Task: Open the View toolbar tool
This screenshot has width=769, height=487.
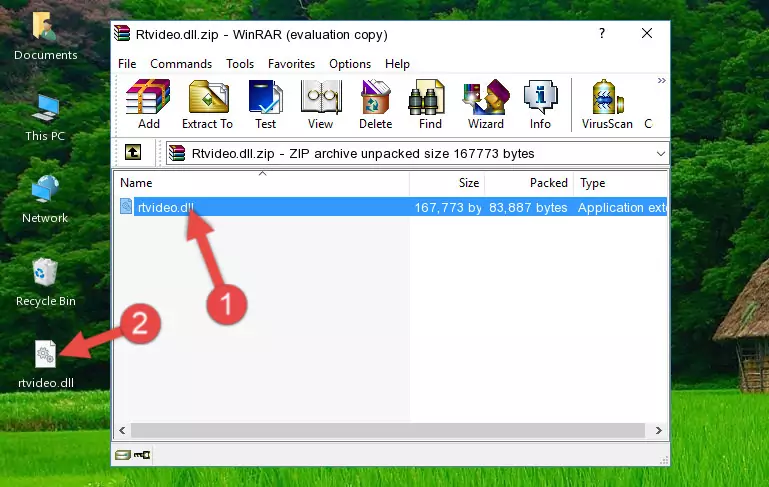Action: pyautogui.click(x=321, y=104)
